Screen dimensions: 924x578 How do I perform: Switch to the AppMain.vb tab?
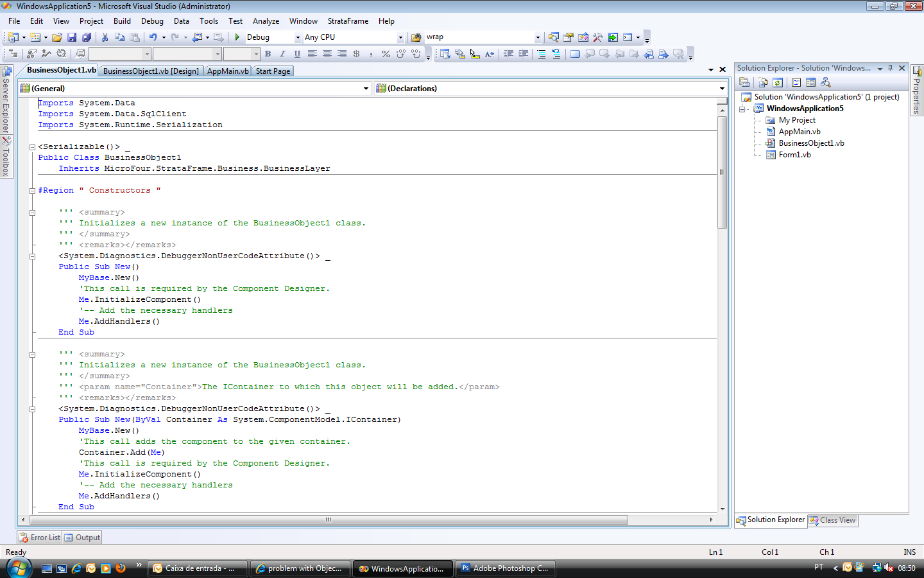[x=228, y=71]
